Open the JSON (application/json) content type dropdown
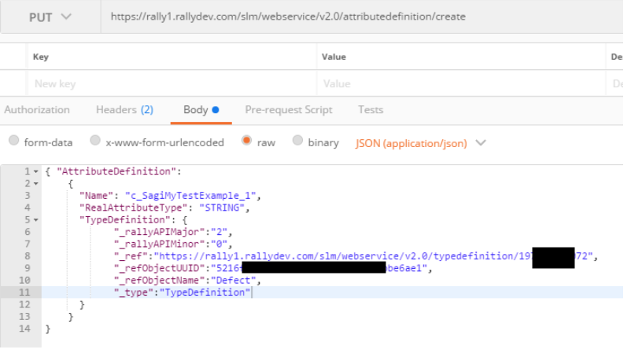The width and height of the screenshot is (631, 364). [420, 143]
